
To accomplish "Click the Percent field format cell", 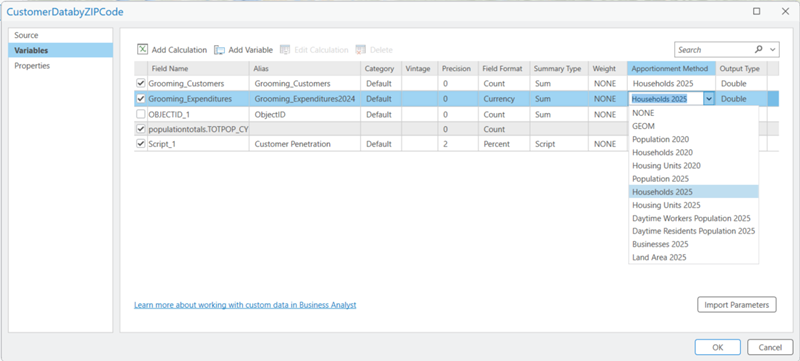I will (503, 144).
